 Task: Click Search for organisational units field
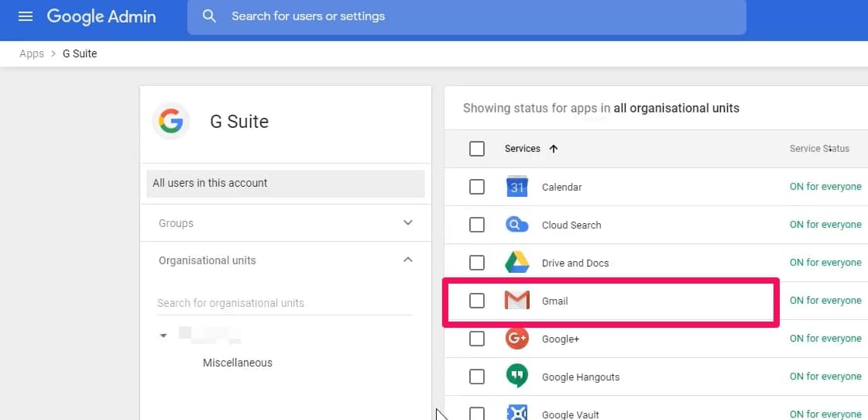pyautogui.click(x=284, y=303)
